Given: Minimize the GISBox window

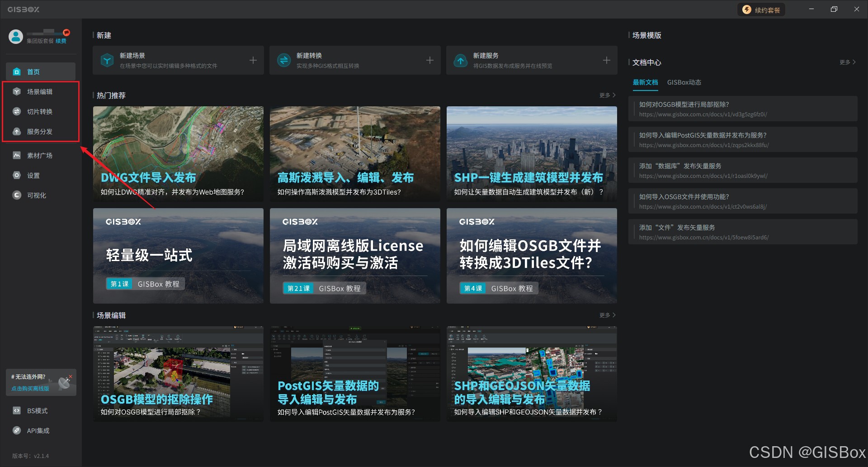Looking at the screenshot, I should click(811, 9).
